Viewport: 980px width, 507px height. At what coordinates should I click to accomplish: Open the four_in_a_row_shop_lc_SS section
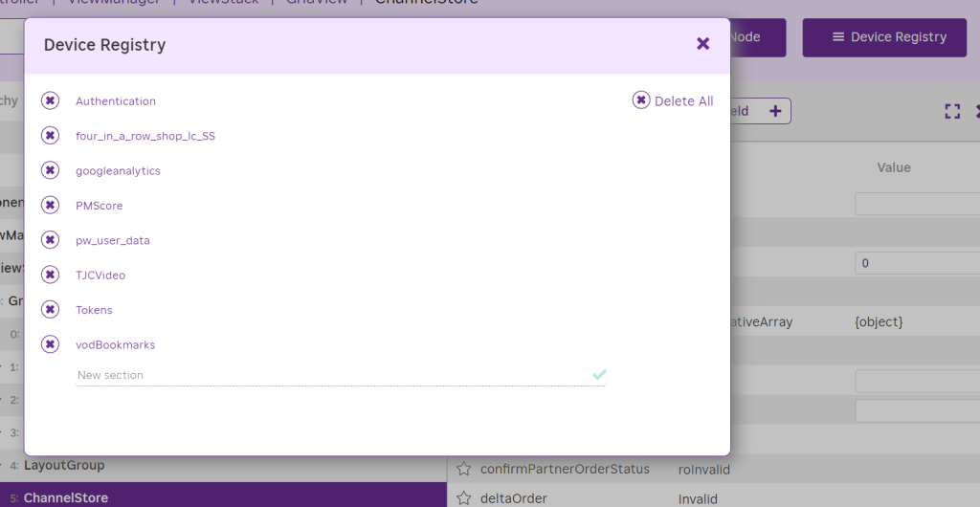click(145, 136)
